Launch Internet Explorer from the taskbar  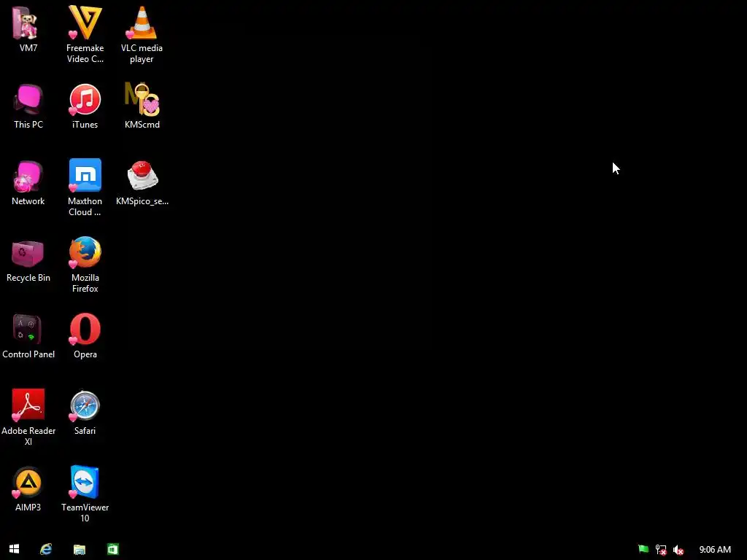[46, 549]
